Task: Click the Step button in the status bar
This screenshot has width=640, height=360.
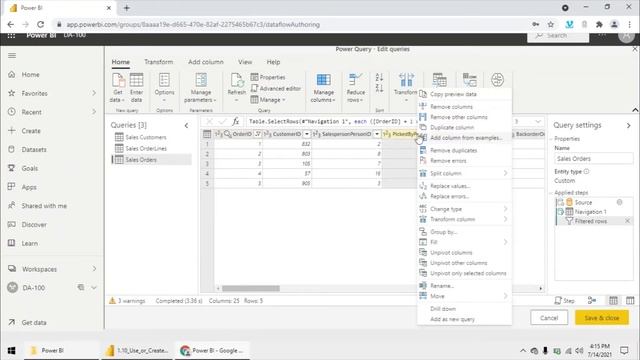Action: [x=564, y=300]
